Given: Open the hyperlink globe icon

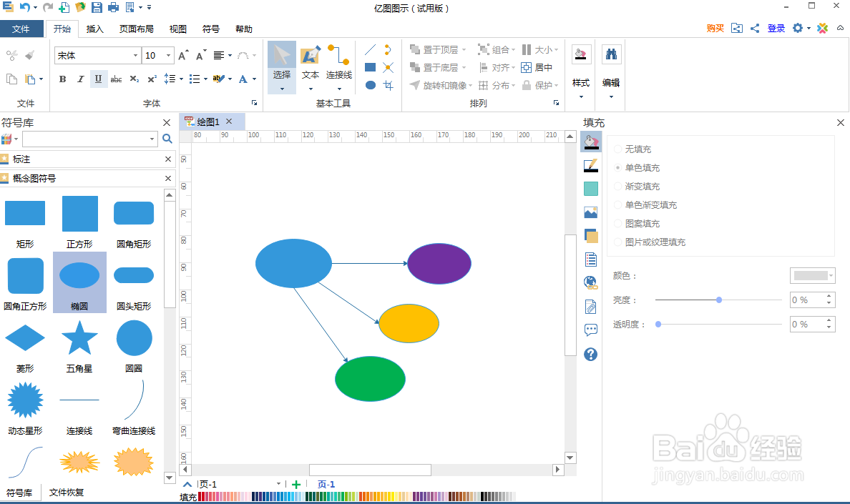Looking at the screenshot, I should pos(591,282).
